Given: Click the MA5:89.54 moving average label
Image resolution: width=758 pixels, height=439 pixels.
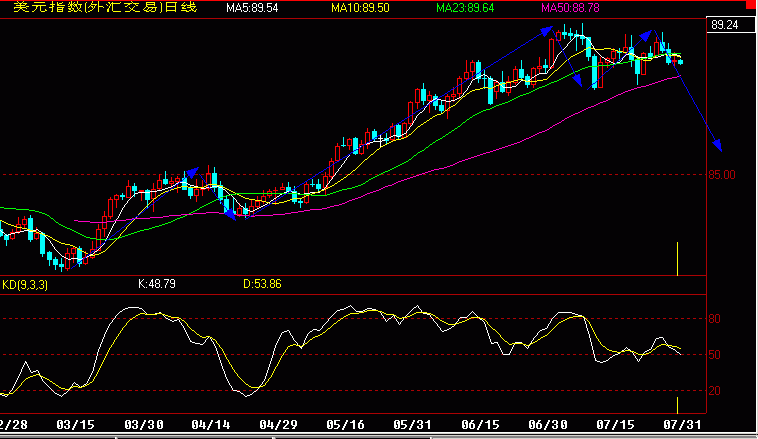Looking at the screenshot, I should [x=252, y=8].
